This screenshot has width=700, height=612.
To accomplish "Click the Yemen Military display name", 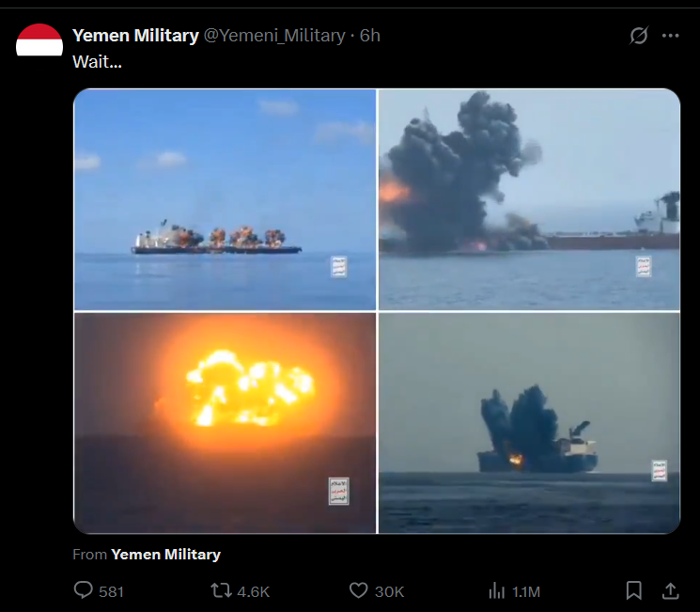I will coord(135,36).
